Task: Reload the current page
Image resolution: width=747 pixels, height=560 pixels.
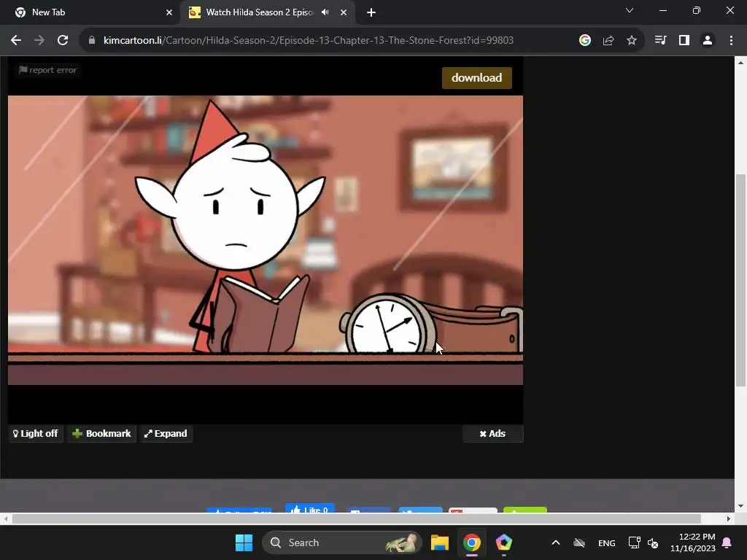Action: [x=63, y=41]
